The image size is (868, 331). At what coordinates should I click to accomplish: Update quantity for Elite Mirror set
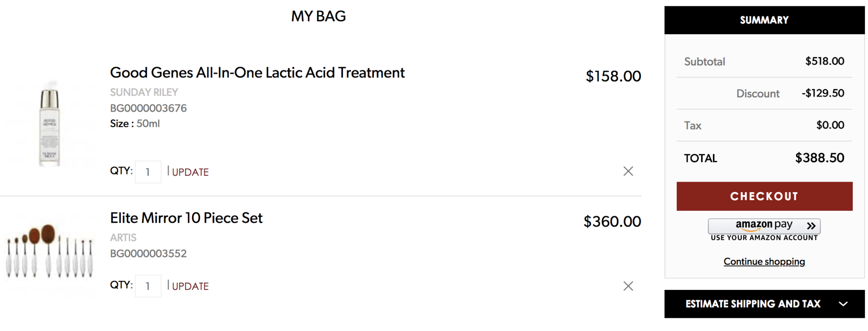click(x=190, y=287)
